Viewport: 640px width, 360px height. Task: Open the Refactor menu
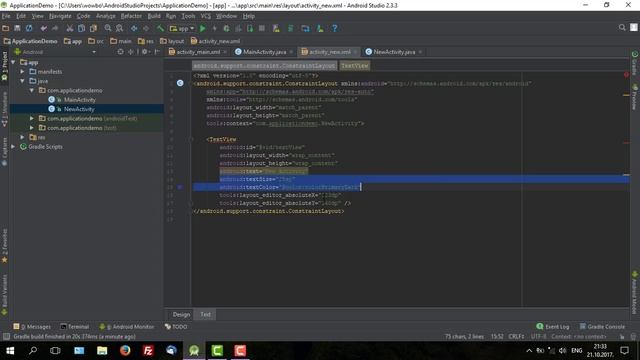(x=131, y=16)
